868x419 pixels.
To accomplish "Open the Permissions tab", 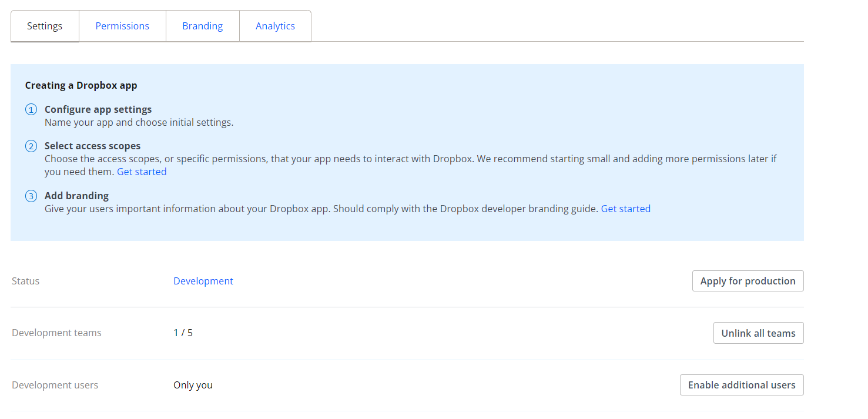I will 122,26.
